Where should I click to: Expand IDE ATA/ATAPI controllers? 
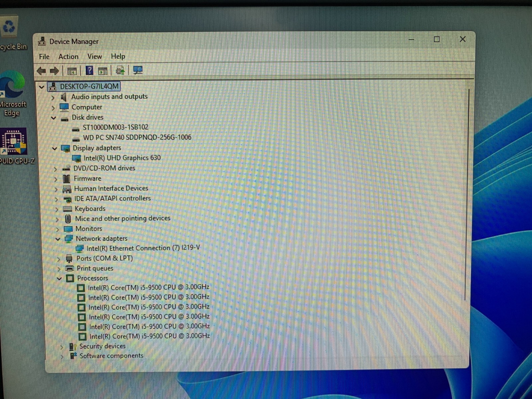click(57, 199)
